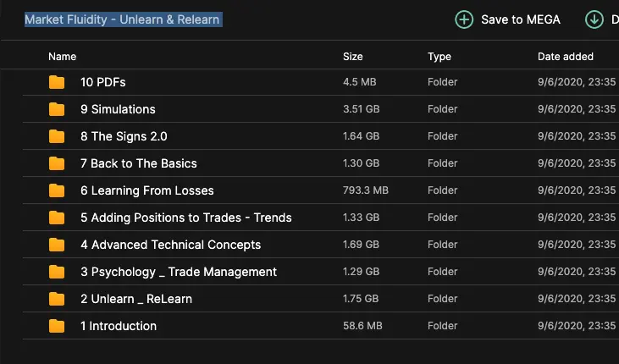Open the 4 Advanced Technical Concepts folder icon
This screenshot has height=364, width=619.
(x=57, y=245)
